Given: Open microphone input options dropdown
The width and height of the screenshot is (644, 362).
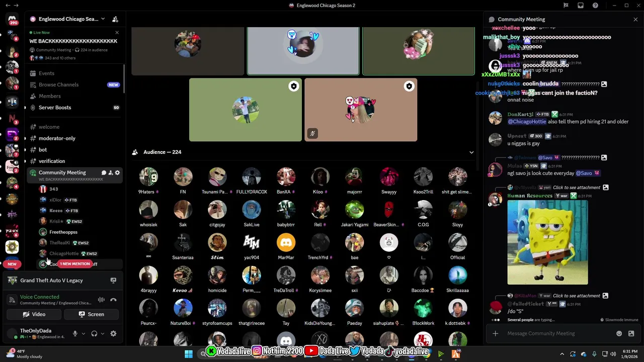Looking at the screenshot, I should (84, 333).
